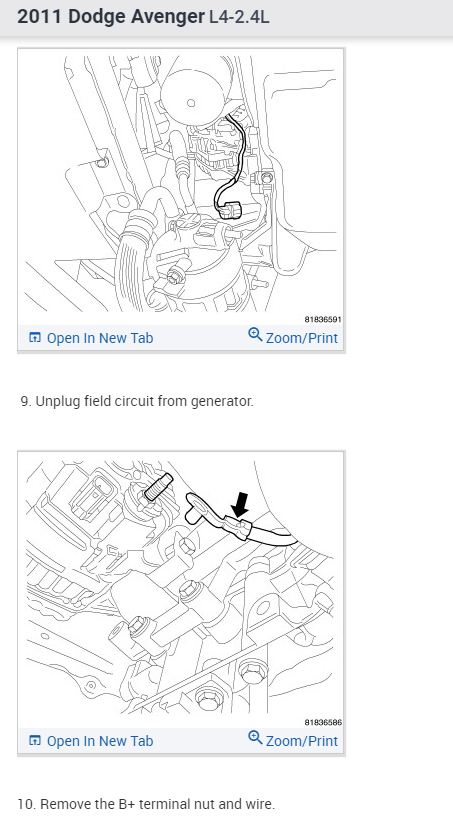Click the magnifier icon below diagram 81836591
This screenshot has width=453, height=839.
coord(255,335)
